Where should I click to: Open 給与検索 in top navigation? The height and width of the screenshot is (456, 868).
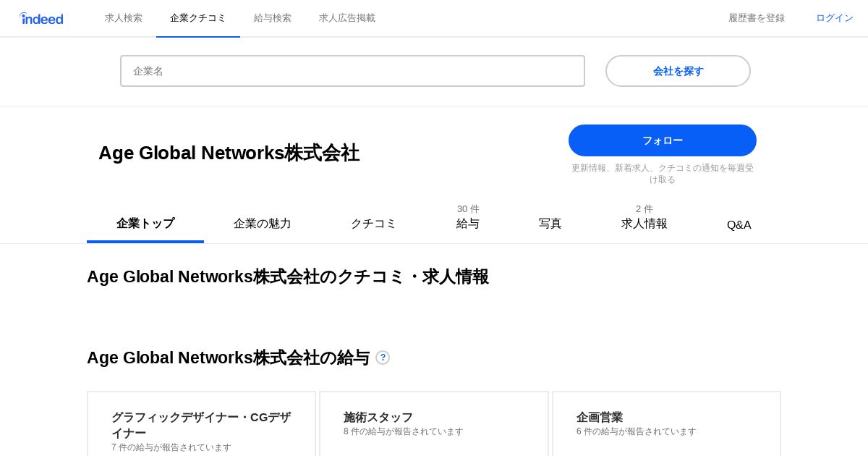(x=273, y=18)
